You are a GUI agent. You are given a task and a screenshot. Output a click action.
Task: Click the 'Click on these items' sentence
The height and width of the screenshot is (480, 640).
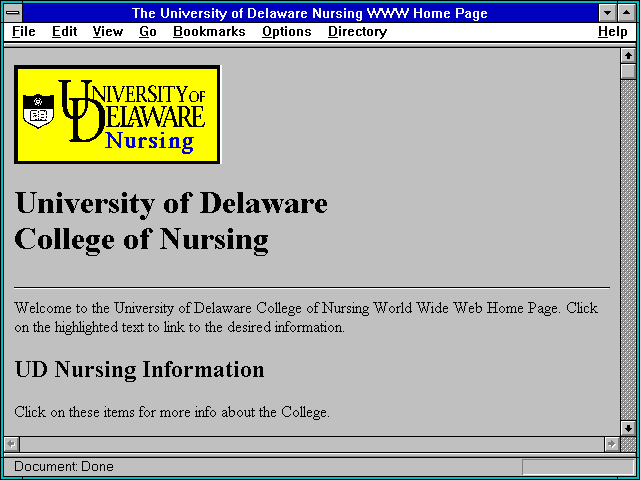click(172, 412)
